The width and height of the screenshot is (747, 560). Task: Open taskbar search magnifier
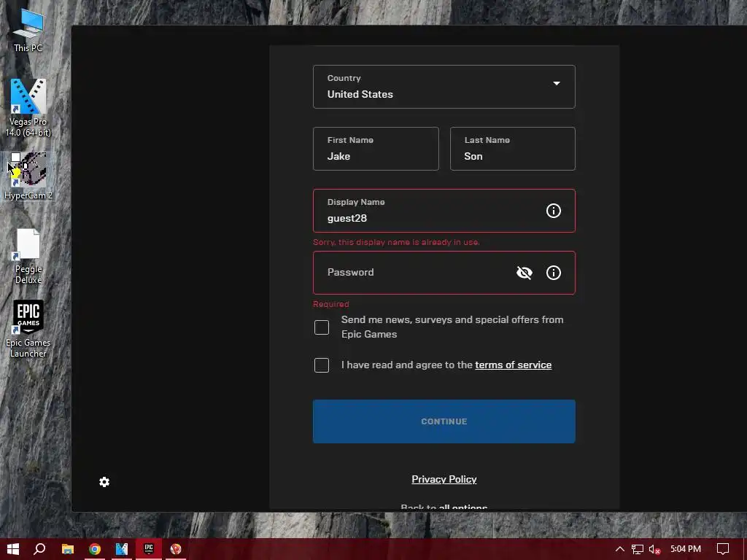(x=39, y=549)
